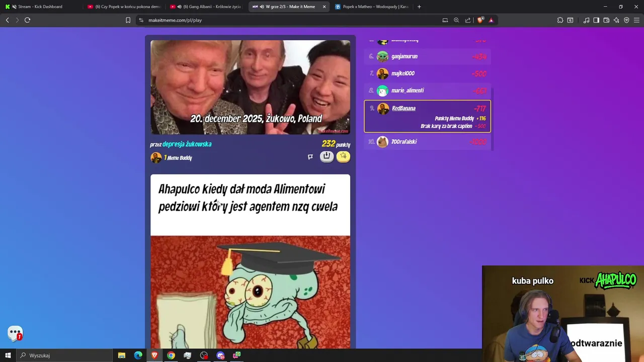Mute audio on the Kick Dashboard tab
Image resolution: width=644 pixels, height=362 pixels.
pyautogui.click(x=14, y=7)
